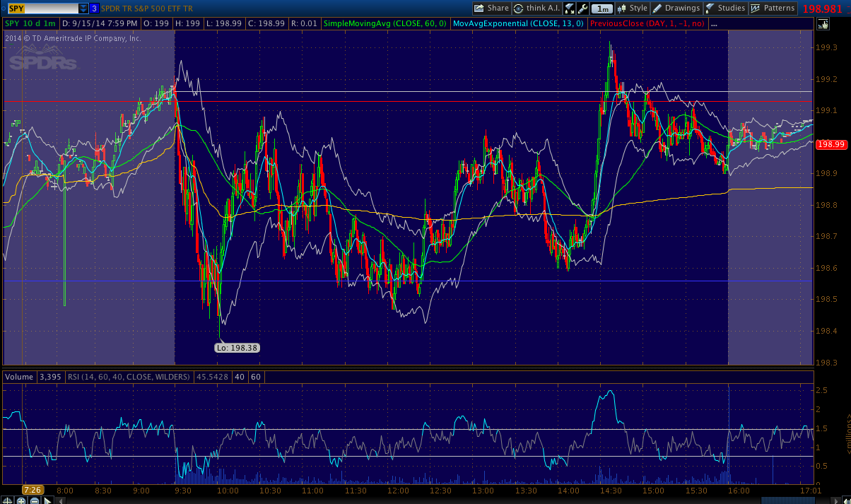
Task: Select the PreviousClose study label
Action: click(647, 24)
